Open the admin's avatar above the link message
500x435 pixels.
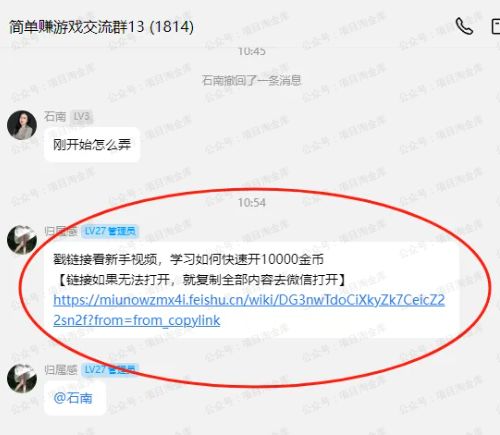pyautogui.click(x=22, y=240)
